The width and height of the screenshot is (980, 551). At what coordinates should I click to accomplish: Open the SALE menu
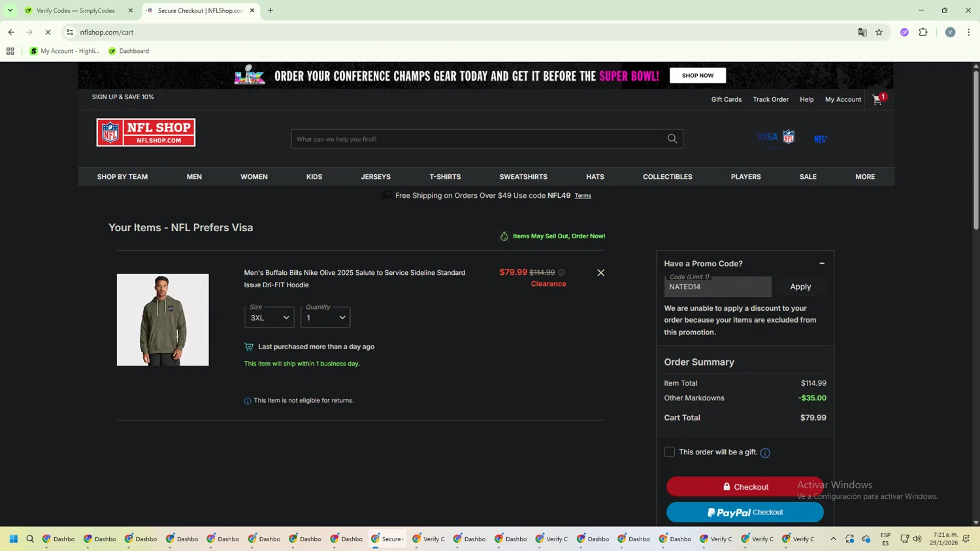click(808, 176)
